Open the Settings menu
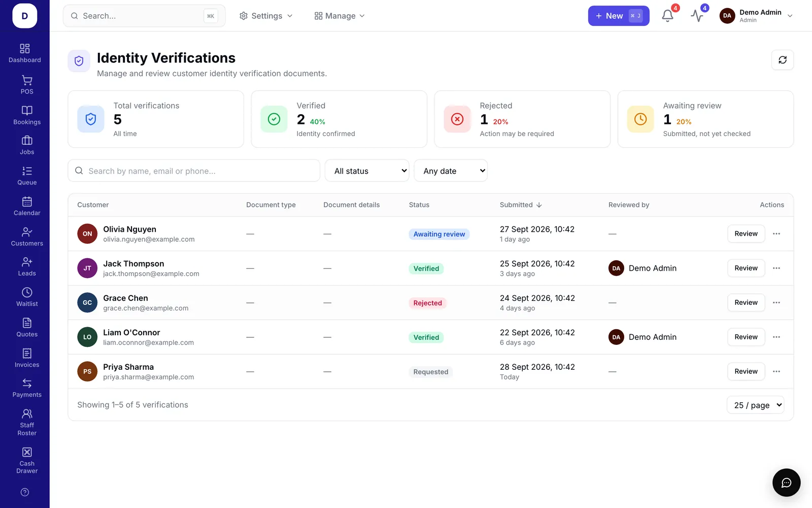The height and width of the screenshot is (508, 812). pos(266,16)
